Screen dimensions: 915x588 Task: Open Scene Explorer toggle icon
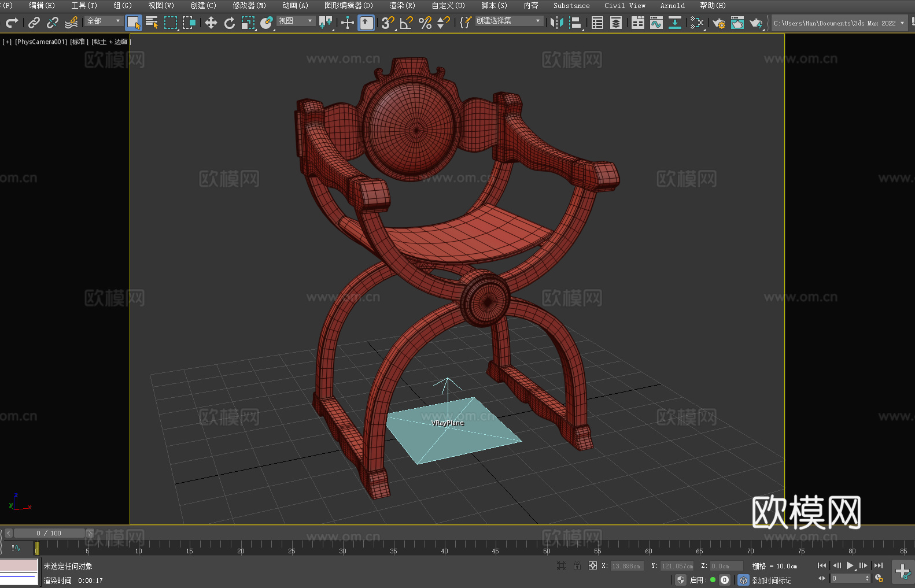597,23
